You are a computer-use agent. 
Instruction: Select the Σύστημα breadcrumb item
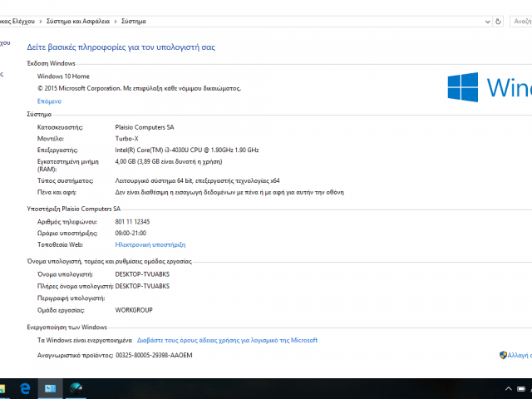pyautogui.click(x=134, y=22)
